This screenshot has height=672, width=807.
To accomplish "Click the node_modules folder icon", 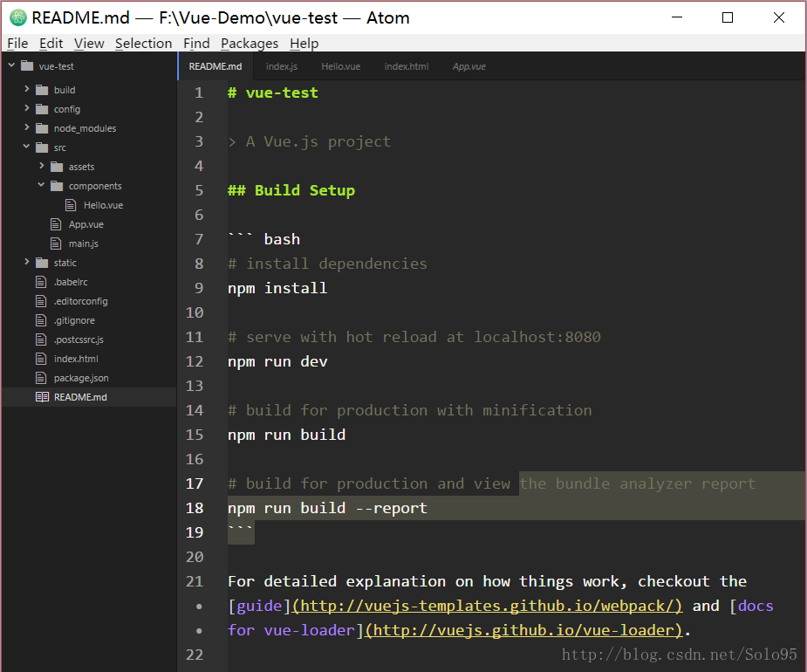I will click(42, 128).
